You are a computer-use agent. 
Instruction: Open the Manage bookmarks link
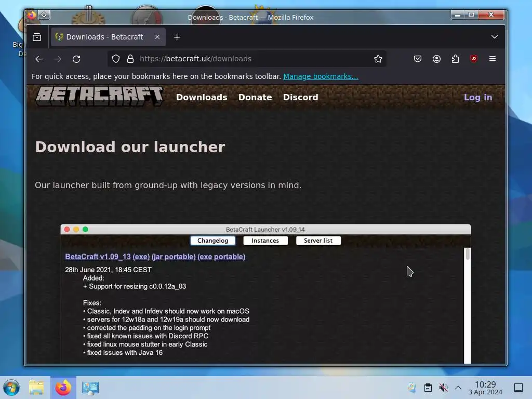pos(321,76)
